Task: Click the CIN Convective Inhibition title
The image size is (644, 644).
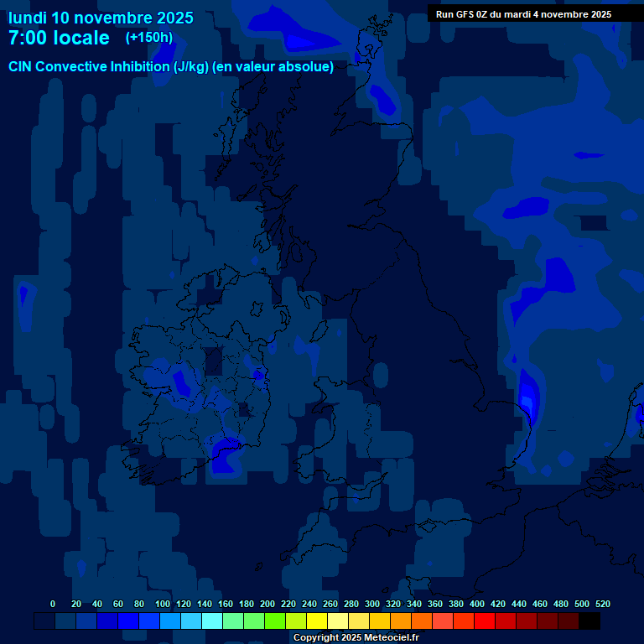Action: pyautogui.click(x=171, y=67)
